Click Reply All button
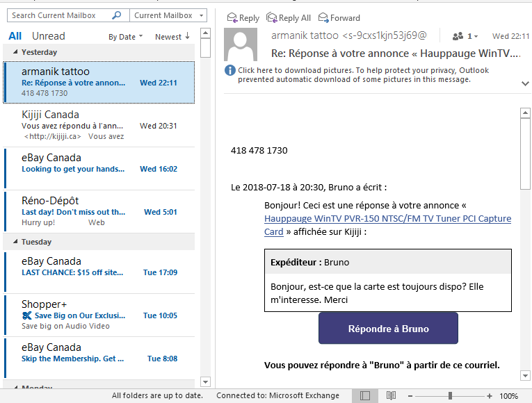The image size is (532, 403). click(x=289, y=18)
